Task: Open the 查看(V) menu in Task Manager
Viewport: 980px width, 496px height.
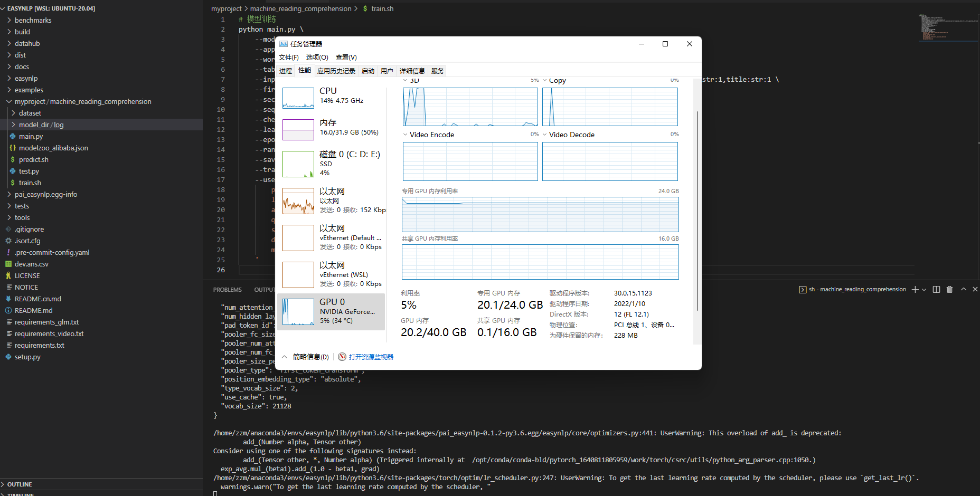Action: (x=346, y=57)
